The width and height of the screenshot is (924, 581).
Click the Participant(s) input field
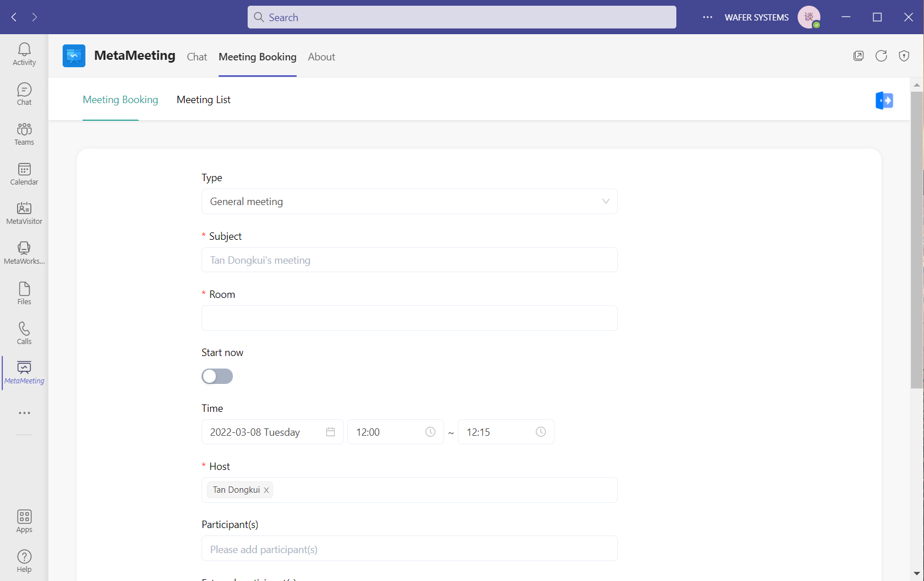(x=409, y=549)
